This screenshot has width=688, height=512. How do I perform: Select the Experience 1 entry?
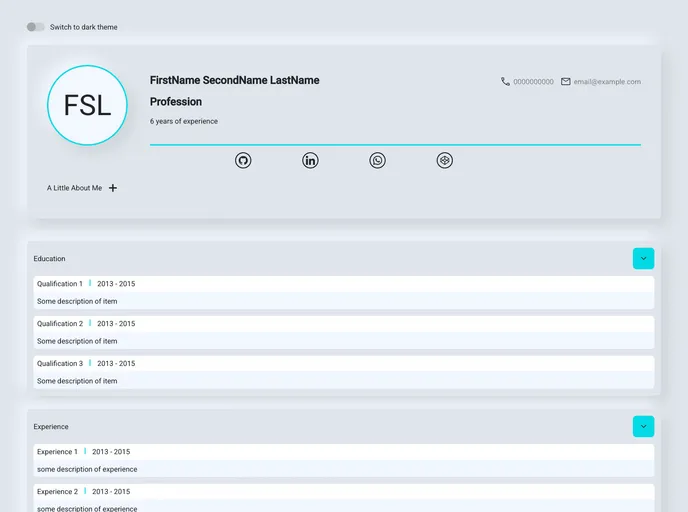(x=57, y=452)
